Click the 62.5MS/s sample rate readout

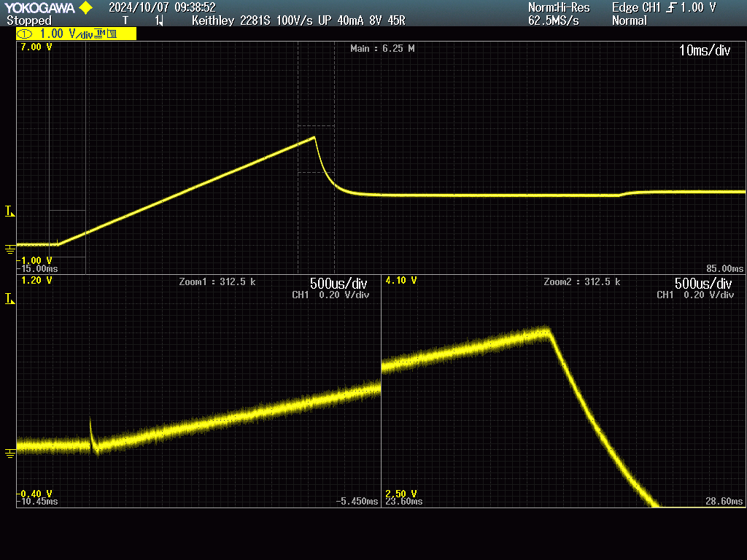(x=553, y=20)
